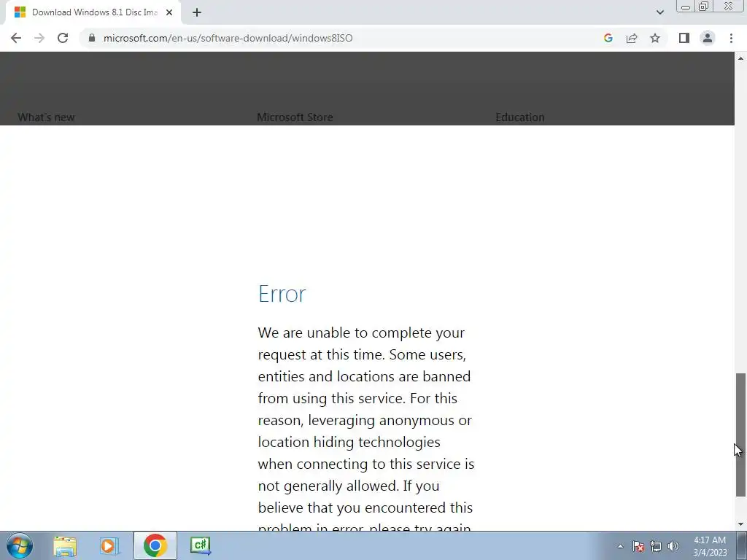
Task: Expand the tab search chevron
Action: tap(659, 12)
